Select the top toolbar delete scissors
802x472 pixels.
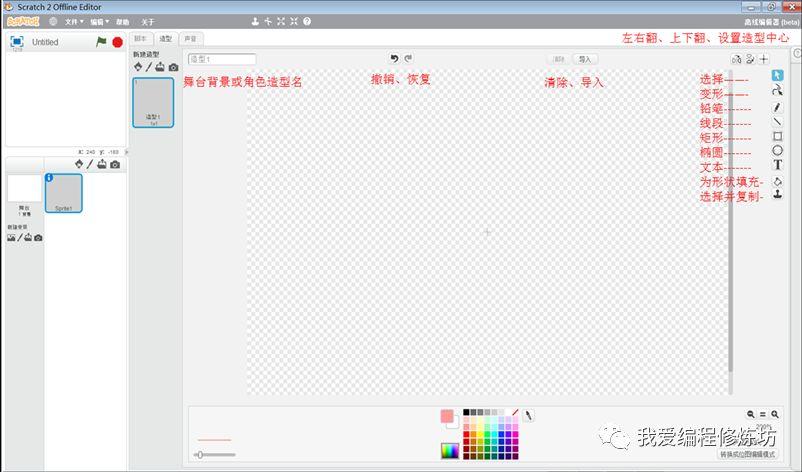pyautogui.click(x=268, y=21)
